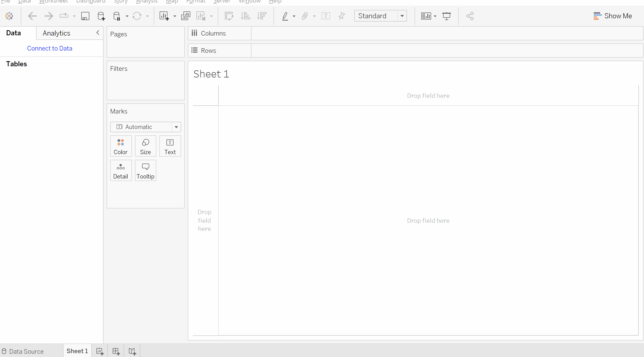Click the present mode icon
Viewport: 644px width, 357px height.
point(447,16)
